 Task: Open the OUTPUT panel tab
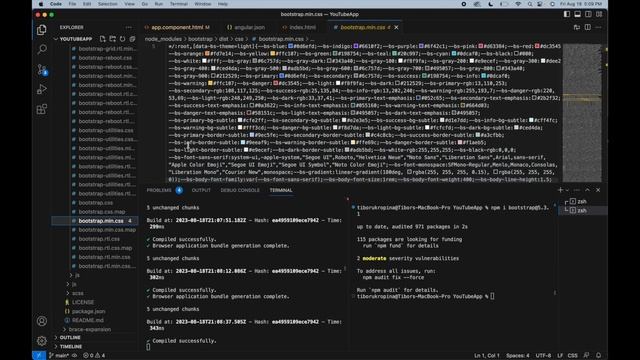pyautogui.click(x=201, y=190)
